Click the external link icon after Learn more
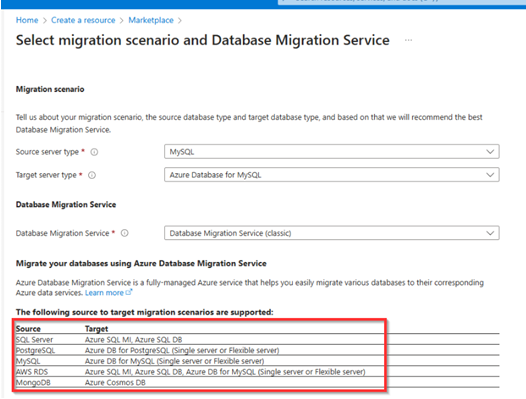Screen dimensions: 526x399 pos(129,292)
